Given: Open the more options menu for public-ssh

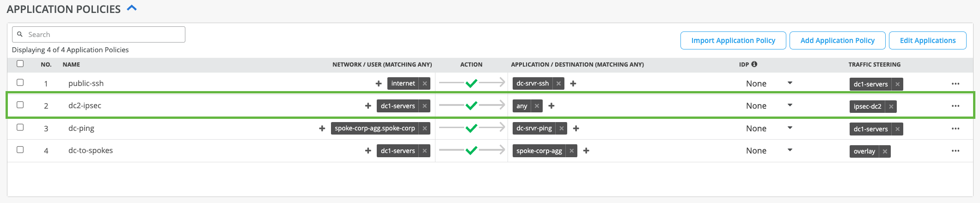Looking at the screenshot, I should [x=955, y=84].
